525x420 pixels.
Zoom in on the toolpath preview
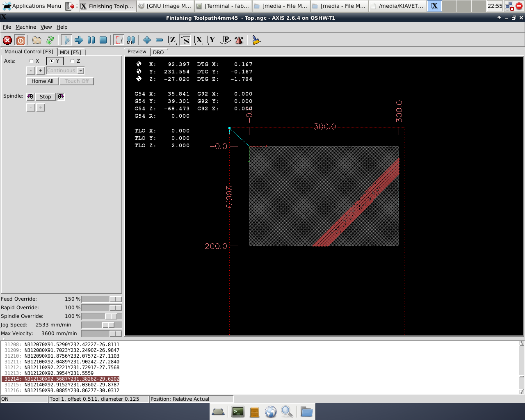[146, 40]
